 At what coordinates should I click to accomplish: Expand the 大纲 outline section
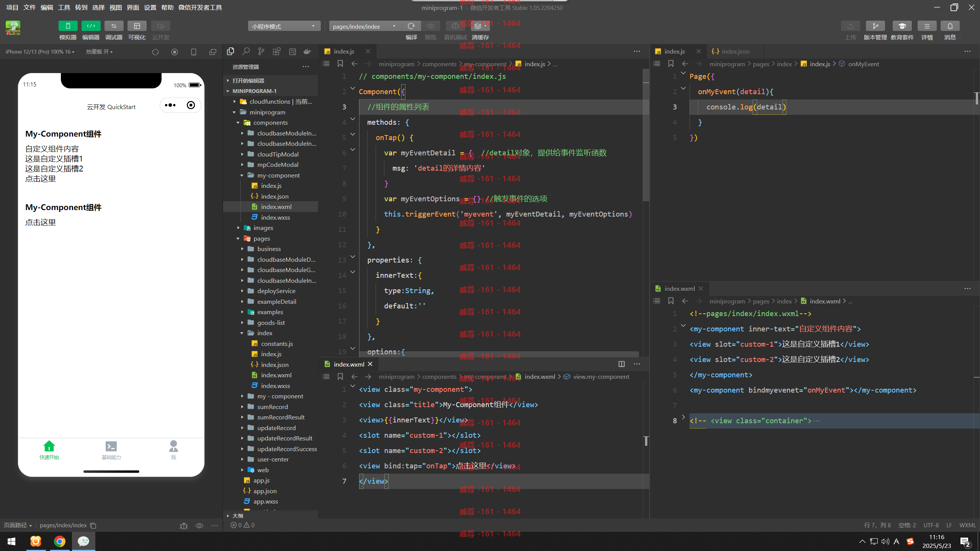(x=270, y=515)
